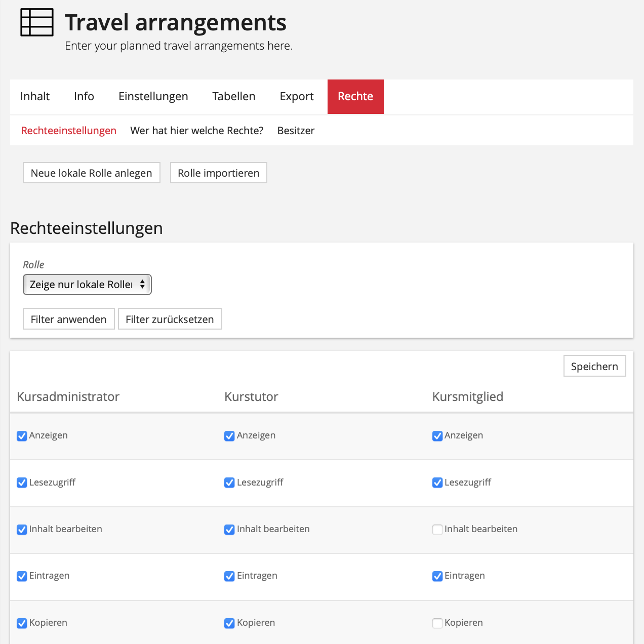Go to the Einstellungen tab
644x644 pixels.
153,97
